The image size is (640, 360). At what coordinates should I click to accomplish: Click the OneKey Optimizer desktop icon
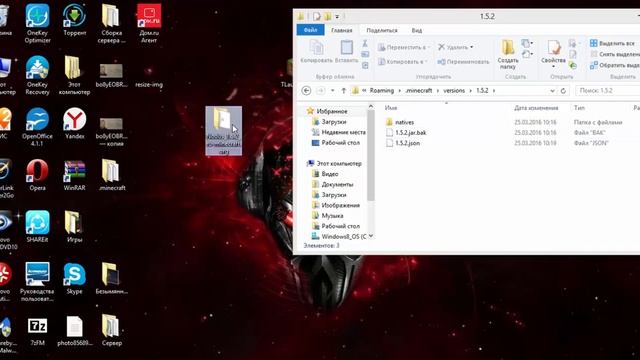pyautogui.click(x=37, y=23)
